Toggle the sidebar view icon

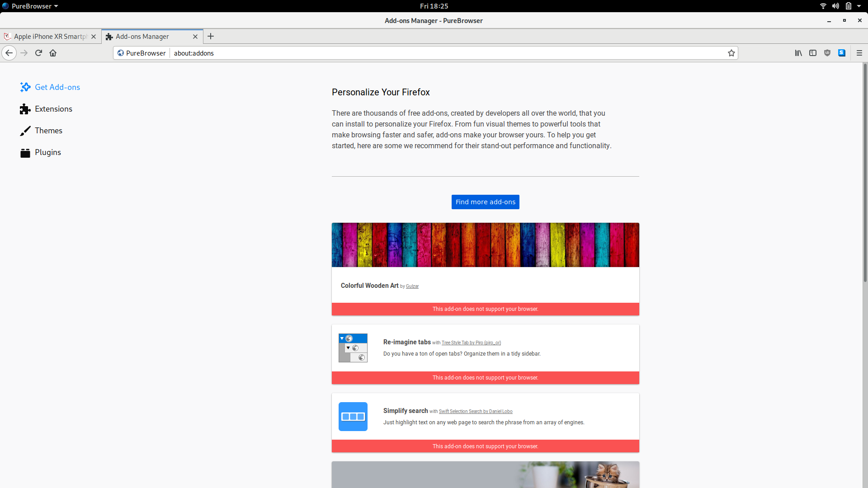point(813,53)
